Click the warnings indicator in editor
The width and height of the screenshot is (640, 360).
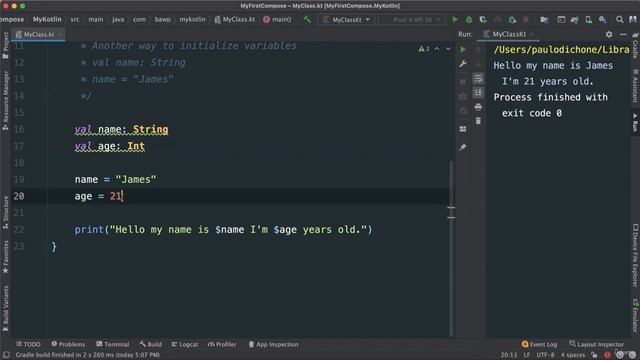pyautogui.click(x=424, y=49)
